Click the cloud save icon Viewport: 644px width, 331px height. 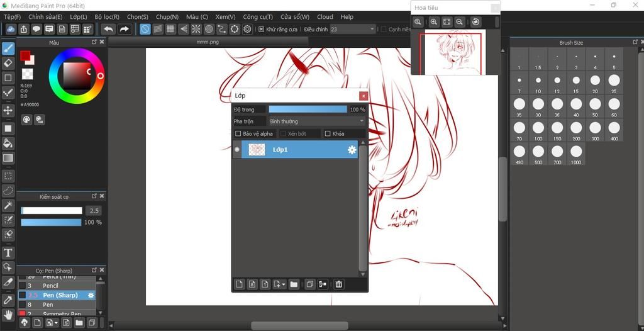11,29
